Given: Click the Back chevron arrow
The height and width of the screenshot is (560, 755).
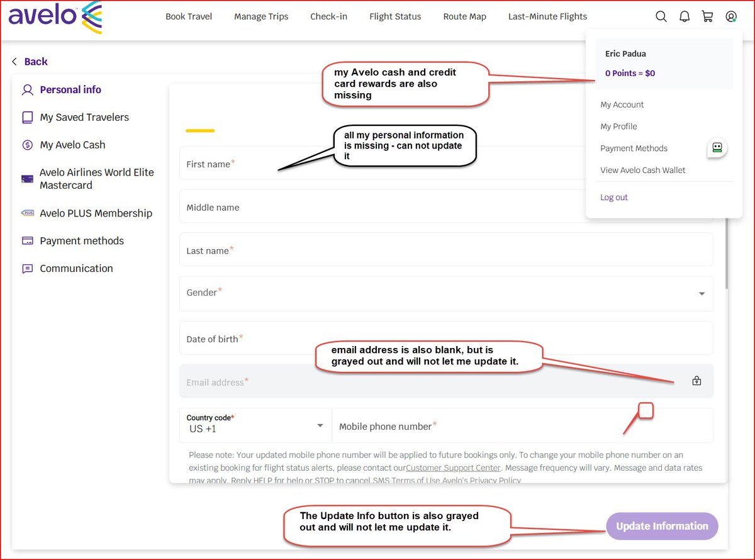Looking at the screenshot, I should pyautogui.click(x=14, y=62).
